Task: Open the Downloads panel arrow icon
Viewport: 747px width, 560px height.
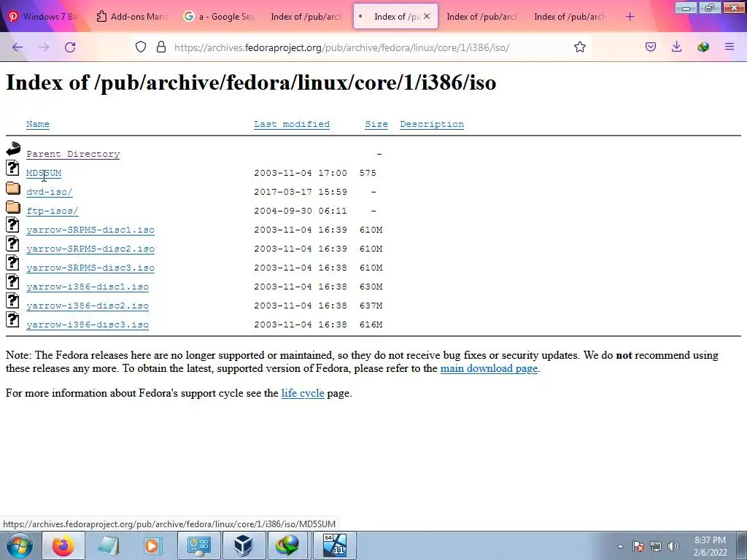Action: point(676,47)
